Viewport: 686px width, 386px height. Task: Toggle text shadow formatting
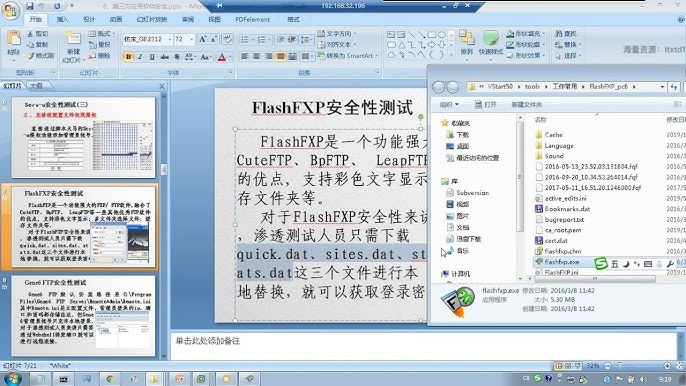[177, 57]
